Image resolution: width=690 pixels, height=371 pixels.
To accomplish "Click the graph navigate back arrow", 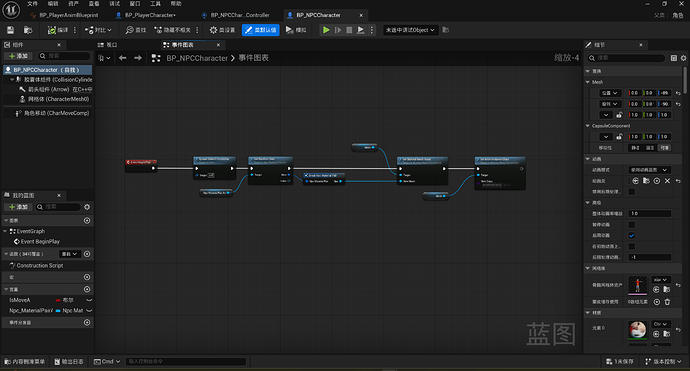I will (123, 58).
